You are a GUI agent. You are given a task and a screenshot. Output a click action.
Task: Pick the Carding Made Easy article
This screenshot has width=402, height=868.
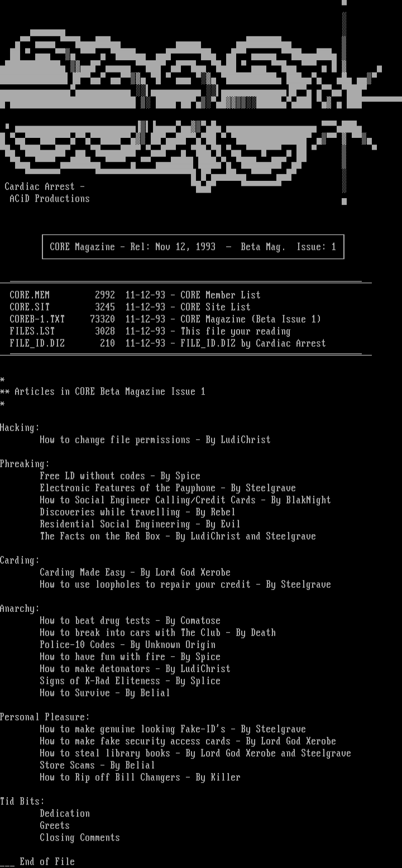pyautogui.click(x=135, y=573)
